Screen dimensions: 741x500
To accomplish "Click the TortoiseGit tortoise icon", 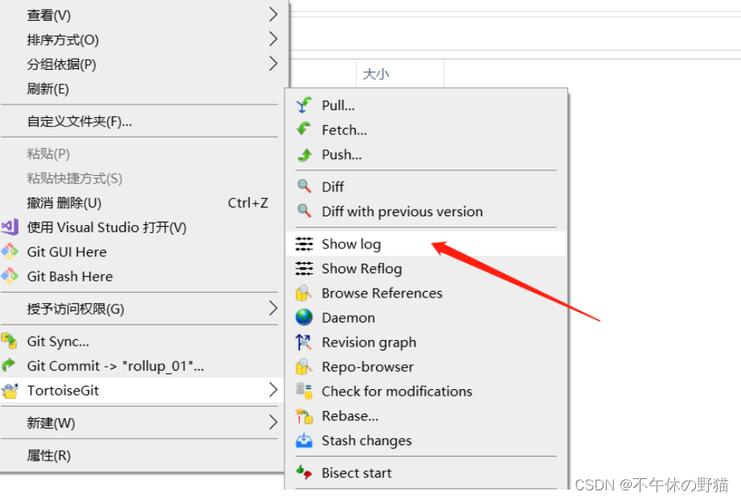I will point(10,390).
